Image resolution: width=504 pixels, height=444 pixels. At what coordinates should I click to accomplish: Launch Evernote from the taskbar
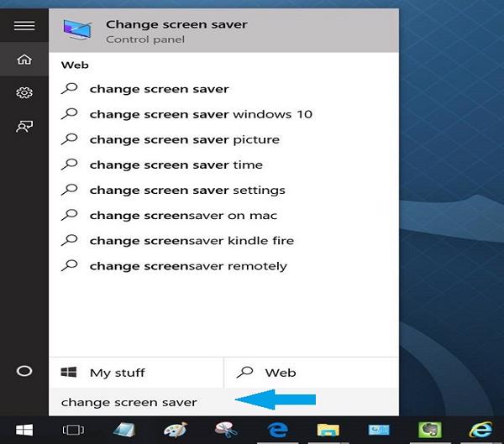pyautogui.click(x=430, y=430)
